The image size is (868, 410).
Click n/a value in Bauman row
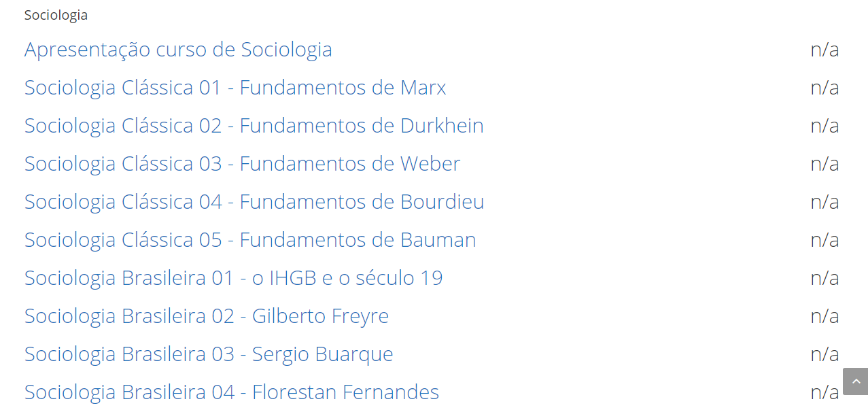pos(824,240)
